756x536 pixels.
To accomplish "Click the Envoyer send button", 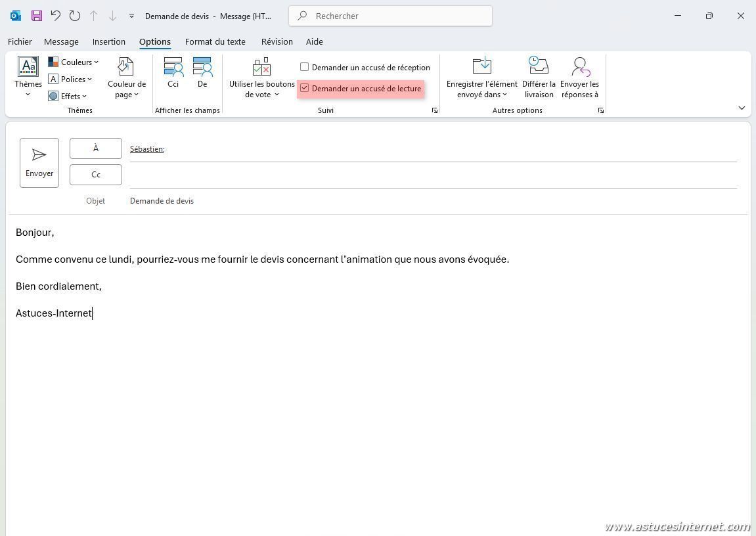I will [x=39, y=162].
